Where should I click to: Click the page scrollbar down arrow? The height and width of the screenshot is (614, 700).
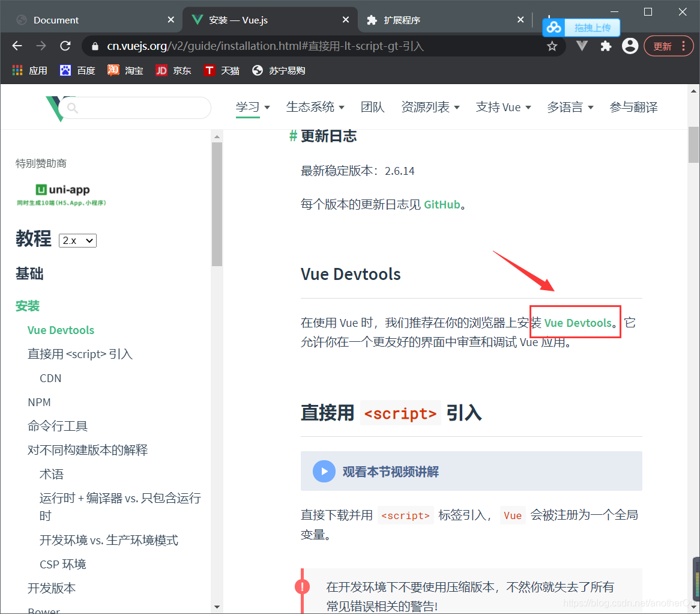tap(693, 607)
